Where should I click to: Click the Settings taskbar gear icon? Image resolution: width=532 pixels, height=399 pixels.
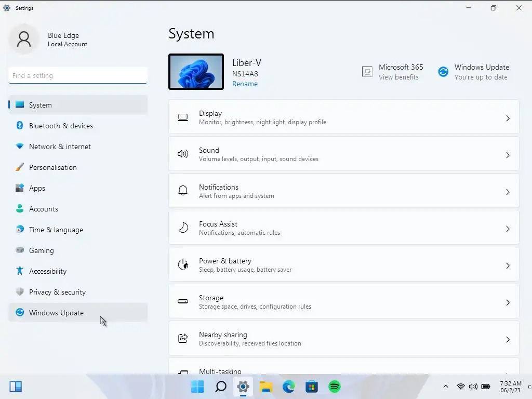243,387
